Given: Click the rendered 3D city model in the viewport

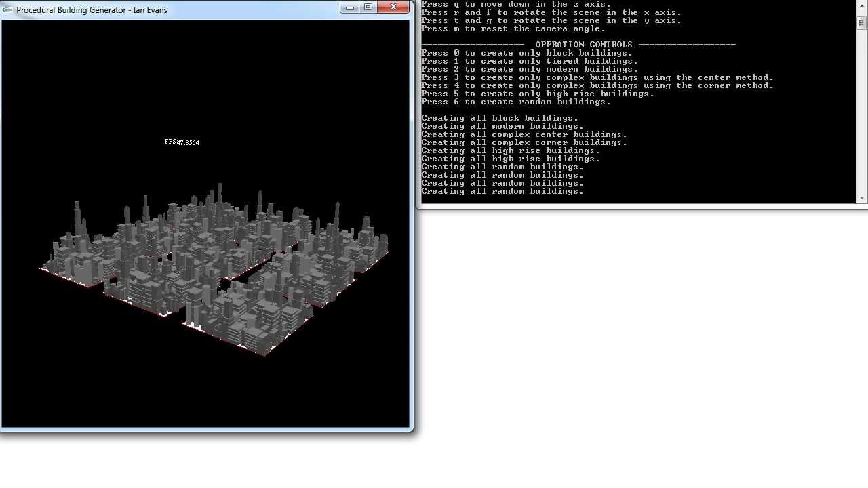Looking at the screenshot, I should (x=214, y=268).
